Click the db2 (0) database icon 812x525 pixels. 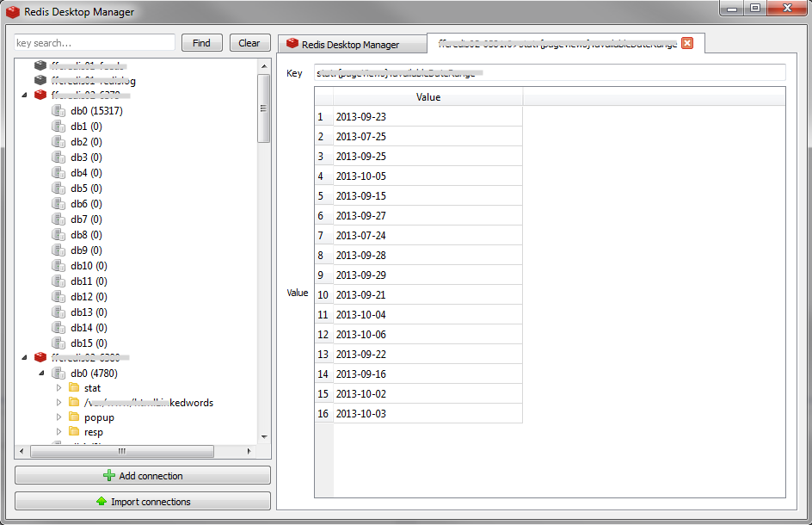[x=58, y=142]
